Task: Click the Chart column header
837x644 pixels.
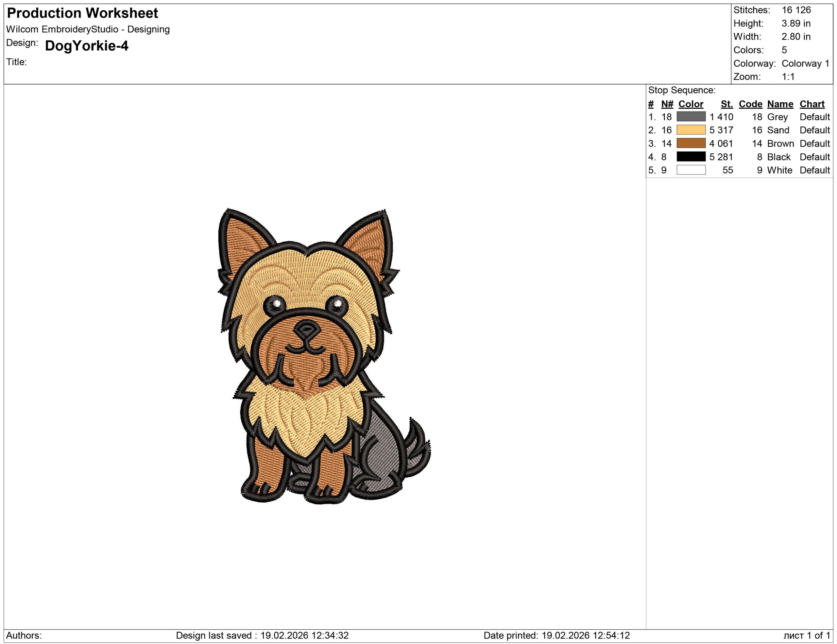Action: click(x=812, y=104)
